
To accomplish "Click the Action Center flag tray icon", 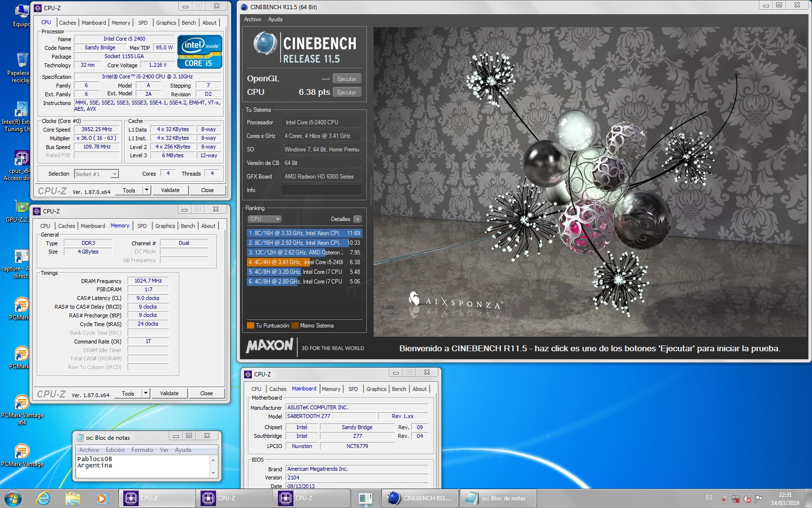I will click(759, 498).
